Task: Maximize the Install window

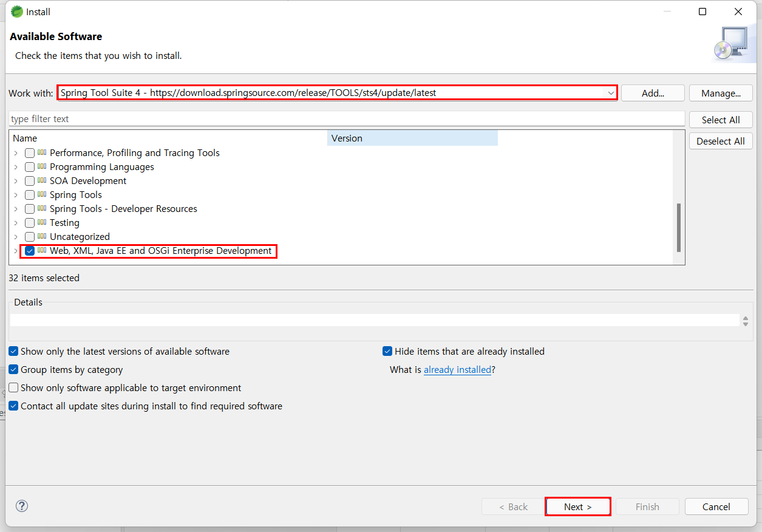Action: pyautogui.click(x=702, y=12)
